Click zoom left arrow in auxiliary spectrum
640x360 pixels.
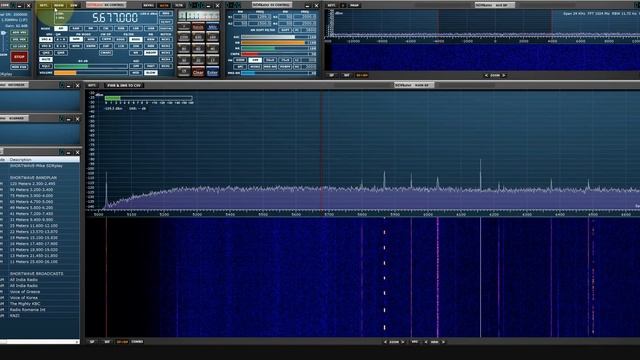tap(486, 76)
